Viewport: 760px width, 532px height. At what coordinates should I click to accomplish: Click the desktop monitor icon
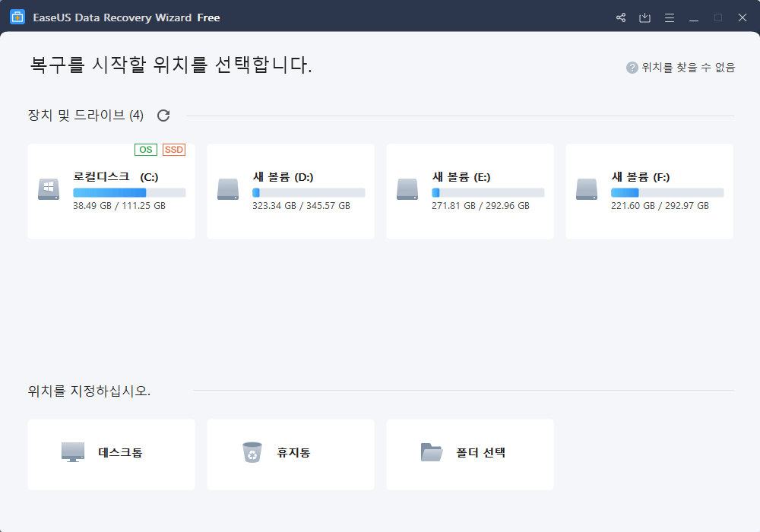[x=73, y=452]
